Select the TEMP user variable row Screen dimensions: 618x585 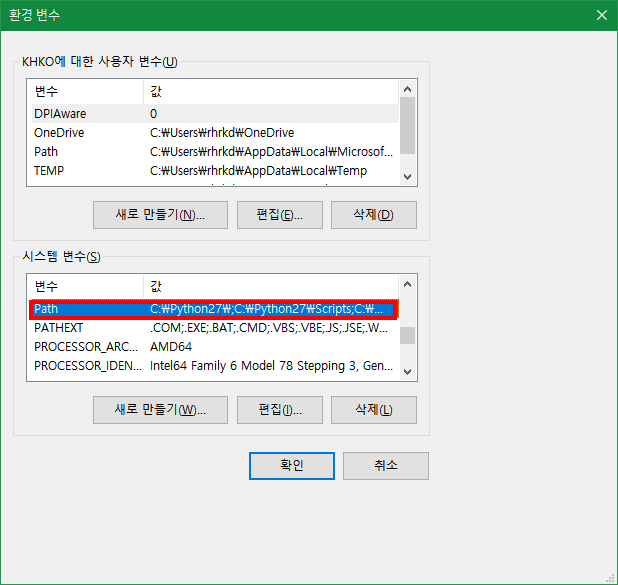pyautogui.click(x=215, y=171)
